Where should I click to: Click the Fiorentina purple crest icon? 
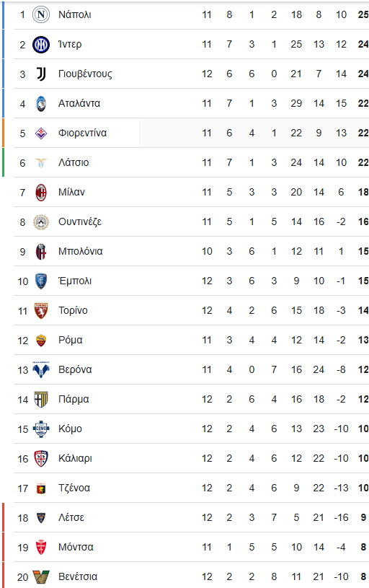click(x=41, y=133)
